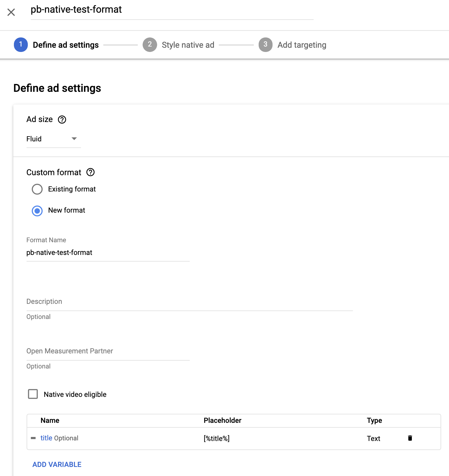Expand the Fluid ad size dropdown
Image resolution: width=449 pixels, height=476 pixels.
53,139
